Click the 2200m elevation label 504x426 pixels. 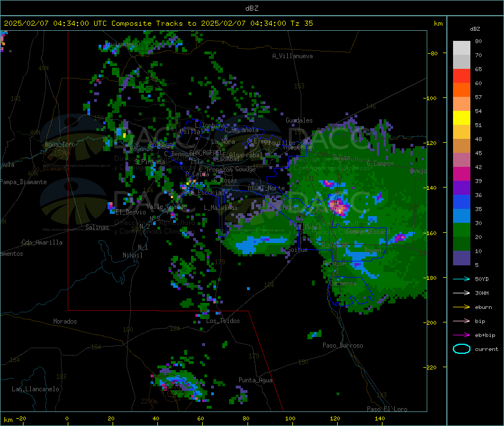click(149, 401)
